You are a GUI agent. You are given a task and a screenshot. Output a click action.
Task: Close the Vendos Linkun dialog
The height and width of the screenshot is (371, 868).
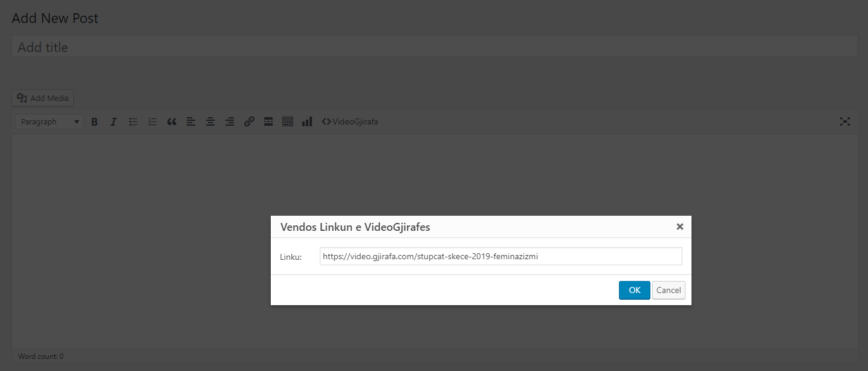coord(680,227)
